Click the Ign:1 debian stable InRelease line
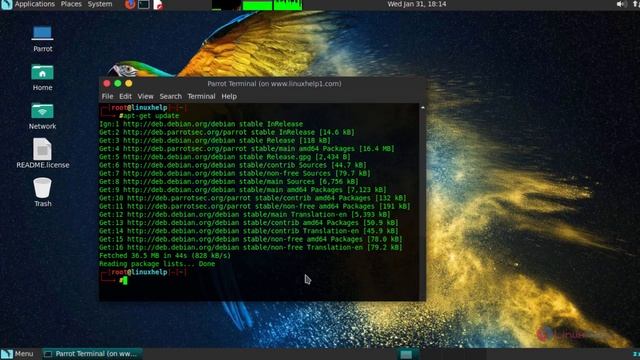Image resolution: width=640 pixels, height=360 pixels. pyautogui.click(x=201, y=124)
